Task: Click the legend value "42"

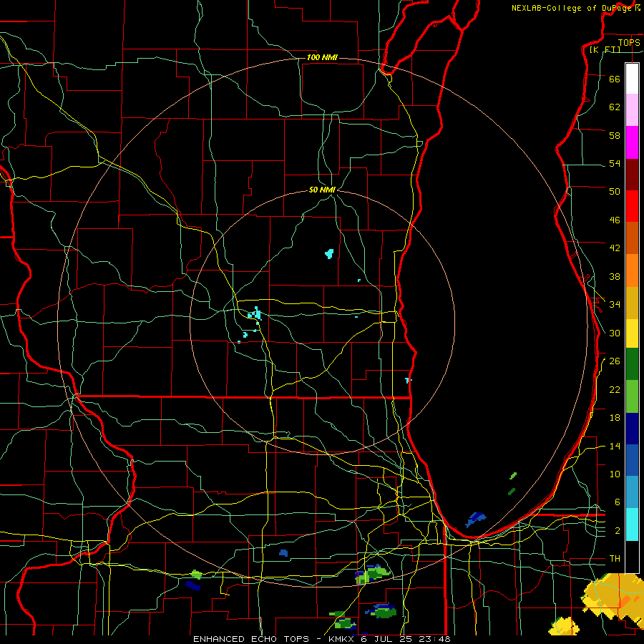Action: pos(615,248)
